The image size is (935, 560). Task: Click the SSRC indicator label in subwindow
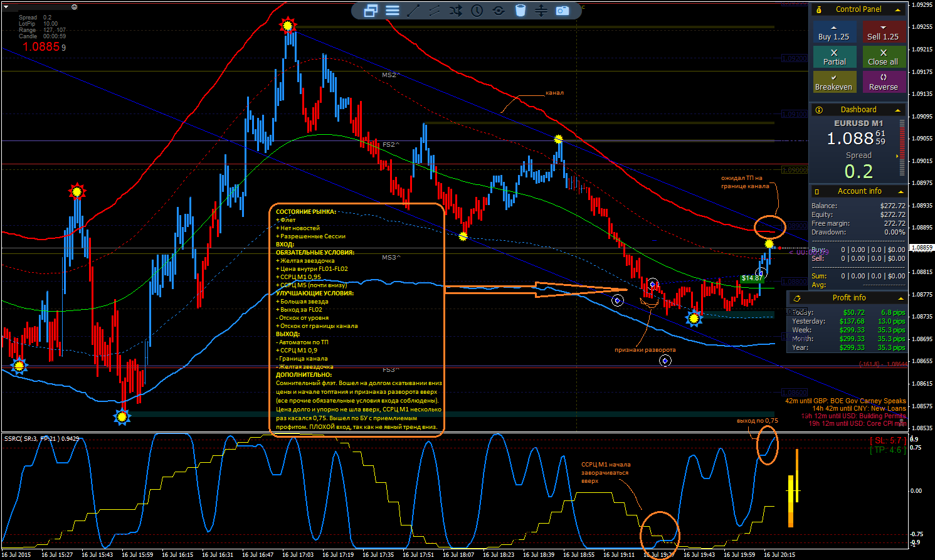coord(41,439)
